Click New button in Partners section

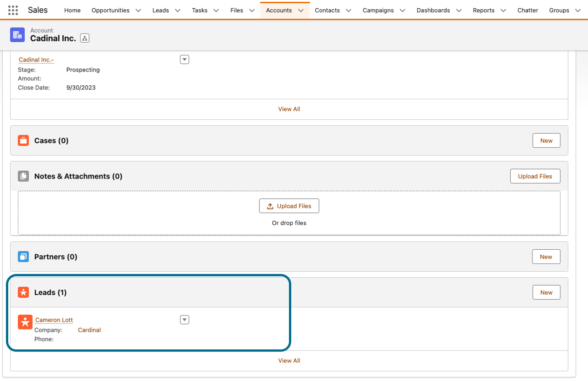[546, 257]
